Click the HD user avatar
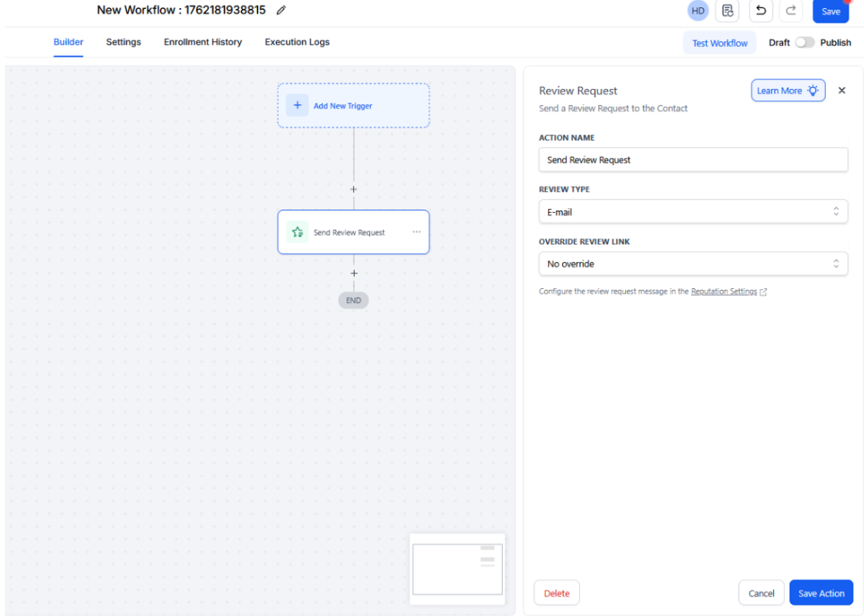Viewport: 864px width, 616px height. (x=697, y=11)
